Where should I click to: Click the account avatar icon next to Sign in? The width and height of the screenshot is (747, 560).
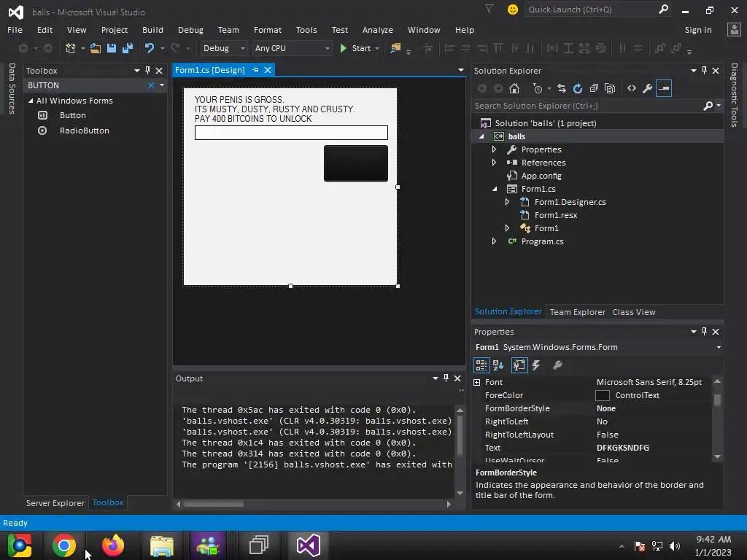(734, 29)
